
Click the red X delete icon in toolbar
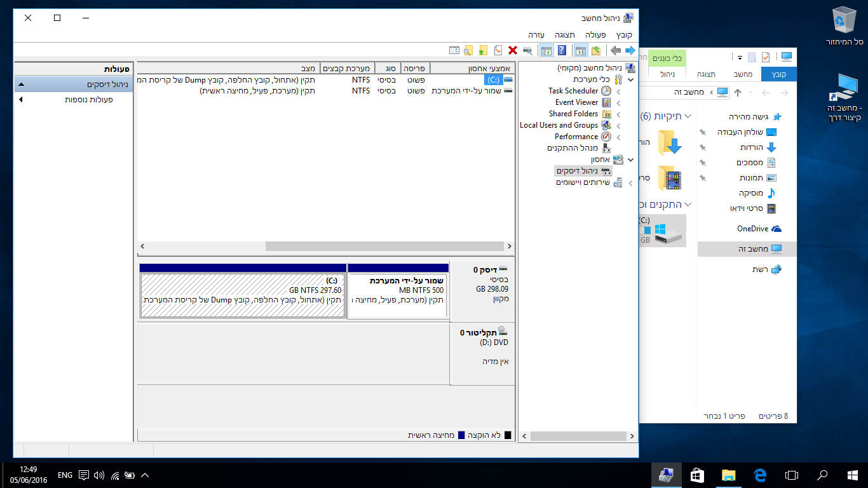coord(513,50)
